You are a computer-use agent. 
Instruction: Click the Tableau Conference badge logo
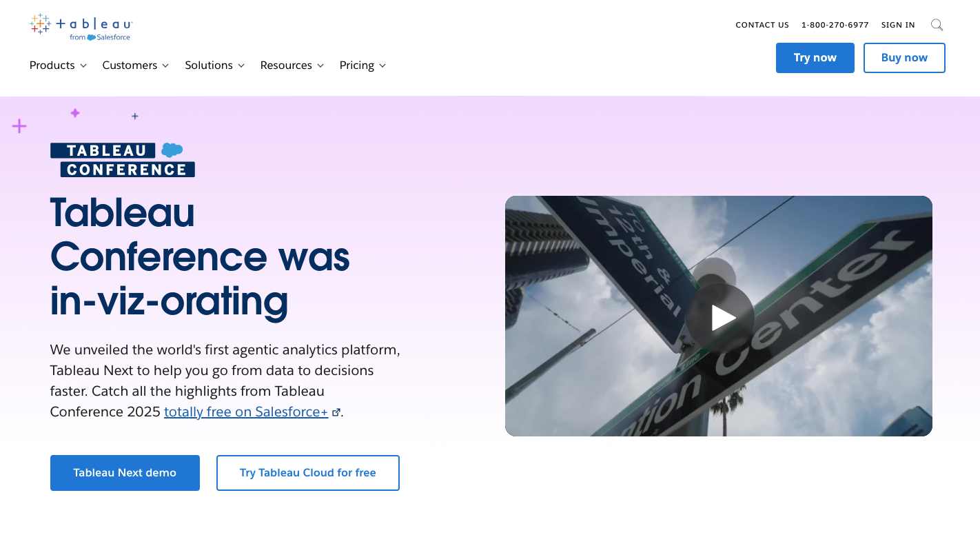[123, 160]
